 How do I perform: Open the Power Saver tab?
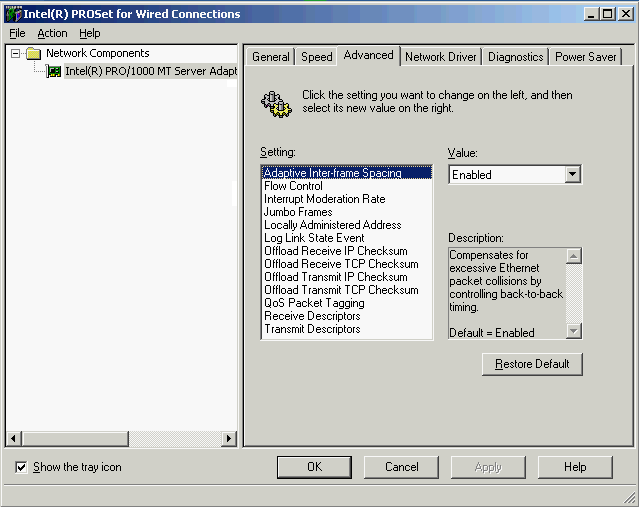(x=586, y=57)
